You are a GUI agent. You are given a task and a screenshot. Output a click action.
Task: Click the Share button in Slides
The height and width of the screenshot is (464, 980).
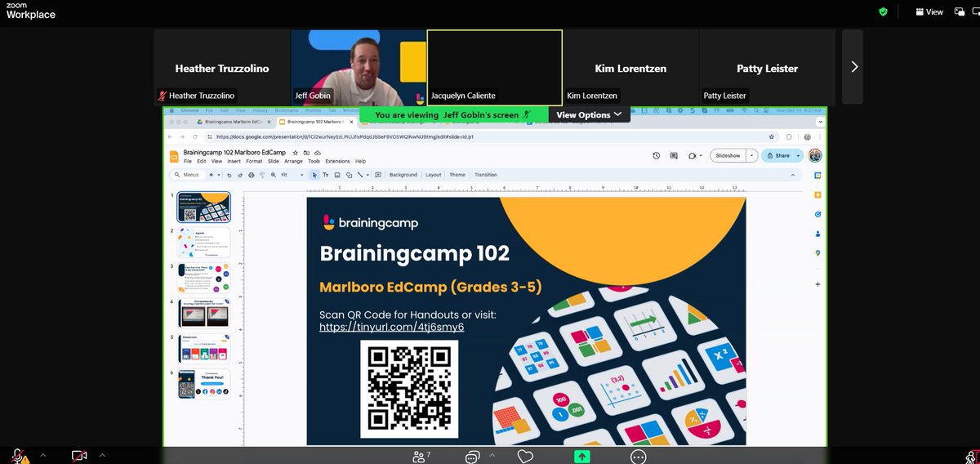[777, 155]
